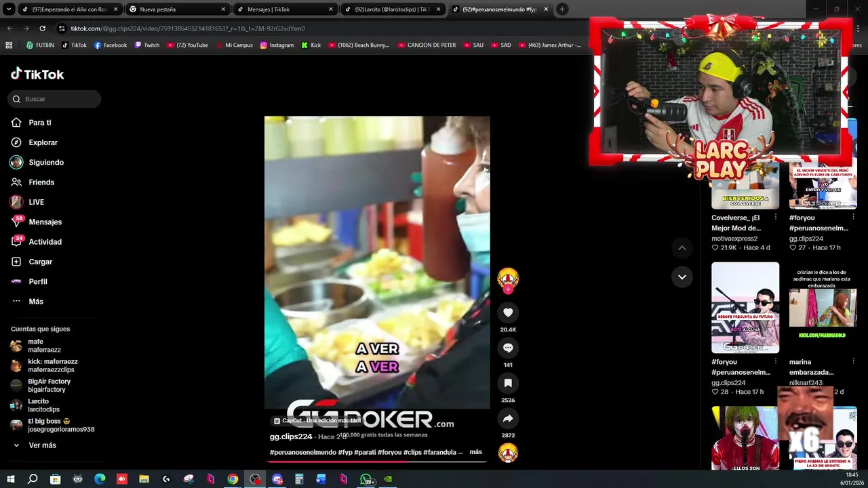Click the Buscar search field
The image size is (868, 488).
click(54, 99)
